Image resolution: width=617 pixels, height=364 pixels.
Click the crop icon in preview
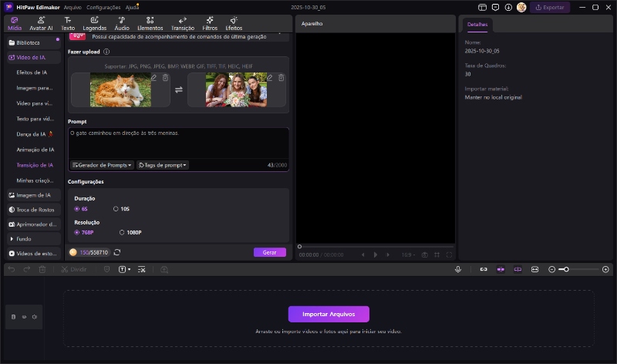[437, 255]
